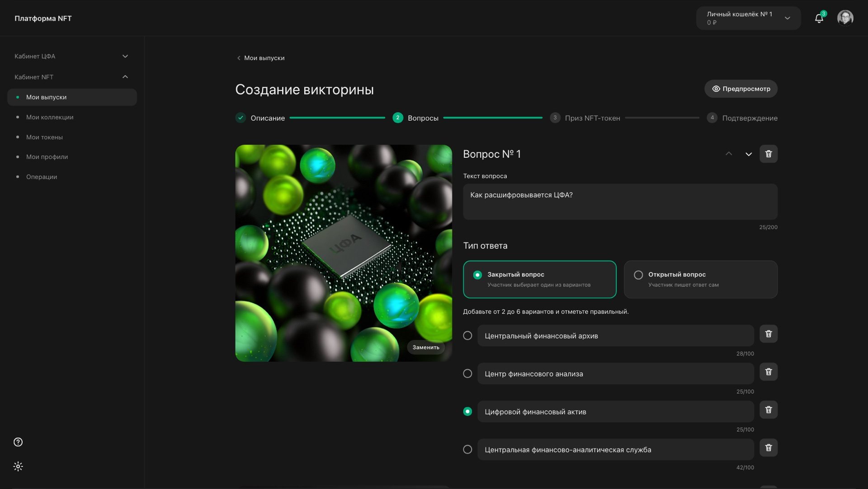Open 'Мои выпуски' in the sidebar
868x489 pixels.
[x=72, y=97]
